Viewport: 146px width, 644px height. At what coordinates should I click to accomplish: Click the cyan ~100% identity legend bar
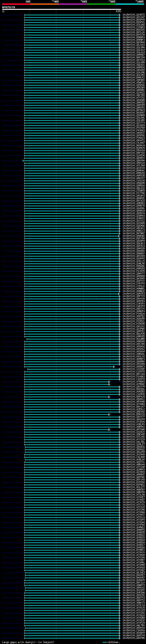point(130,4)
